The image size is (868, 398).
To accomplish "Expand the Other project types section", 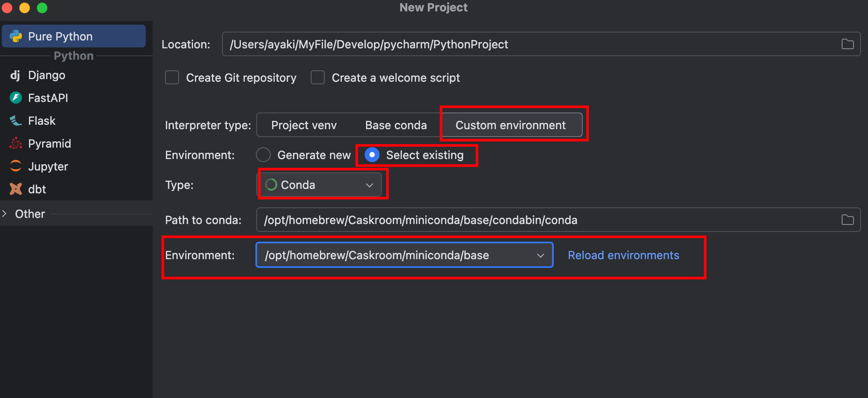I will point(4,213).
